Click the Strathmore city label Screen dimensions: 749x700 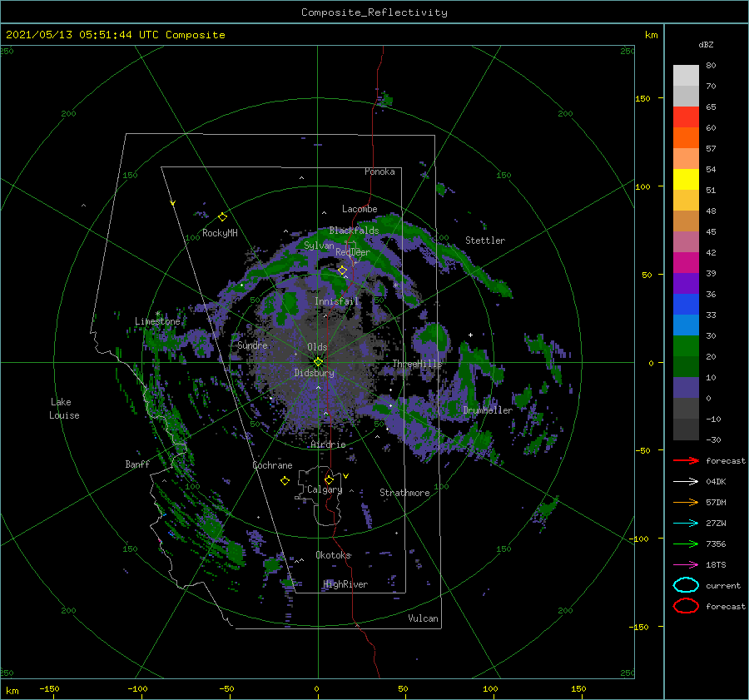[x=404, y=493]
